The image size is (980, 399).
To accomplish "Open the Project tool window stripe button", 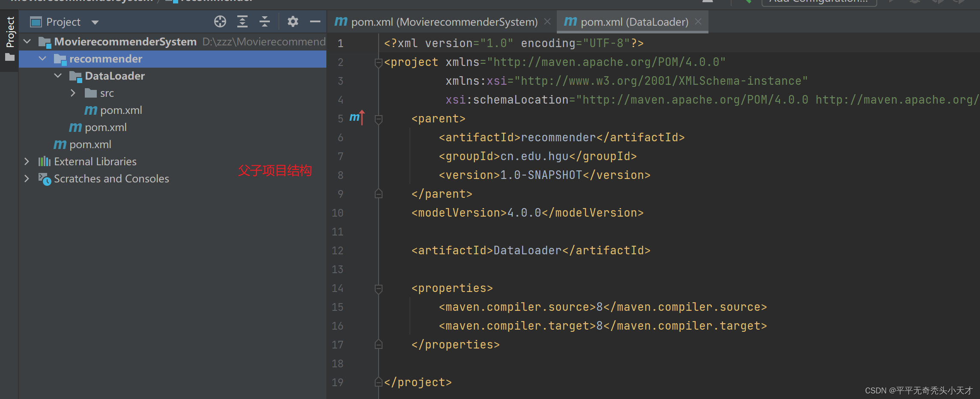I will click(9, 32).
